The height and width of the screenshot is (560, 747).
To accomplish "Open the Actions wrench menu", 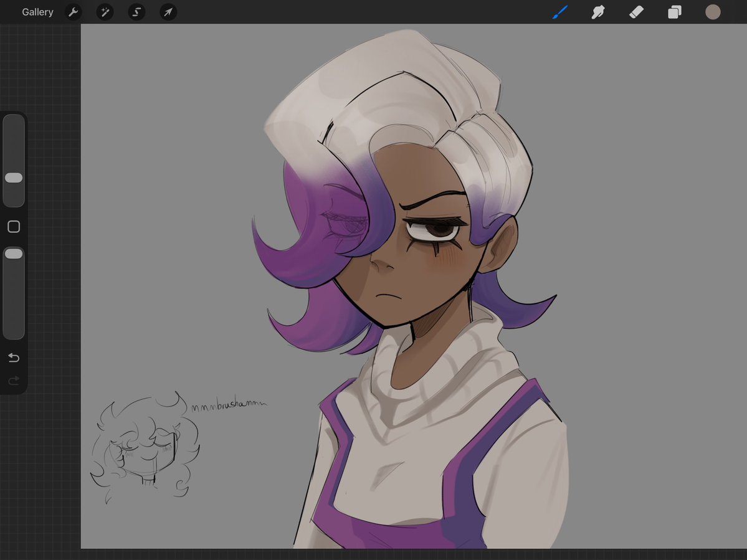I will pyautogui.click(x=73, y=12).
